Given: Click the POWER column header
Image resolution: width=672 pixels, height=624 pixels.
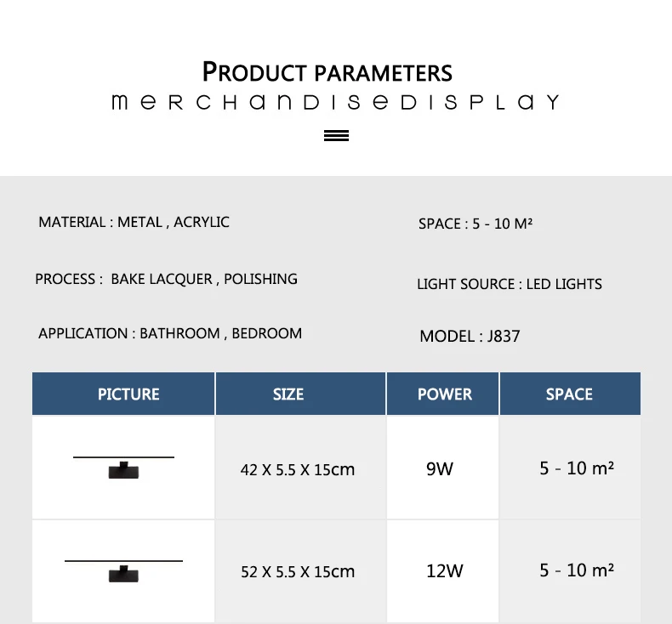Looking at the screenshot, I should coord(442,394).
